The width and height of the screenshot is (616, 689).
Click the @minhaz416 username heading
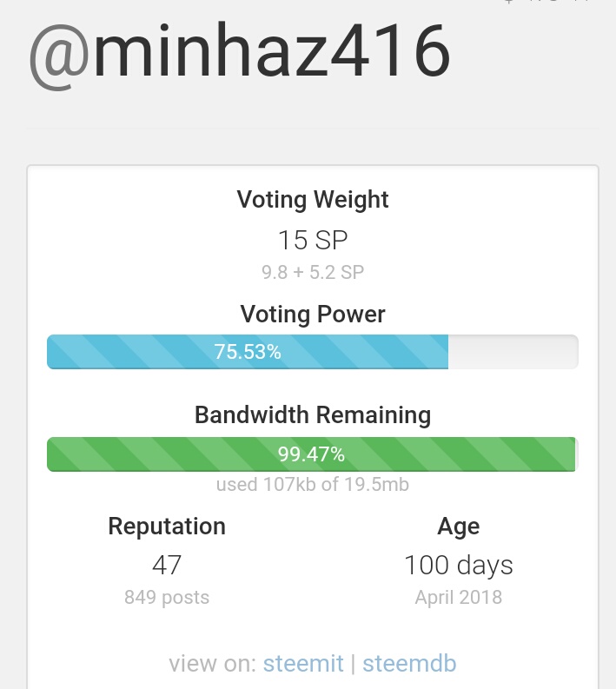click(240, 53)
